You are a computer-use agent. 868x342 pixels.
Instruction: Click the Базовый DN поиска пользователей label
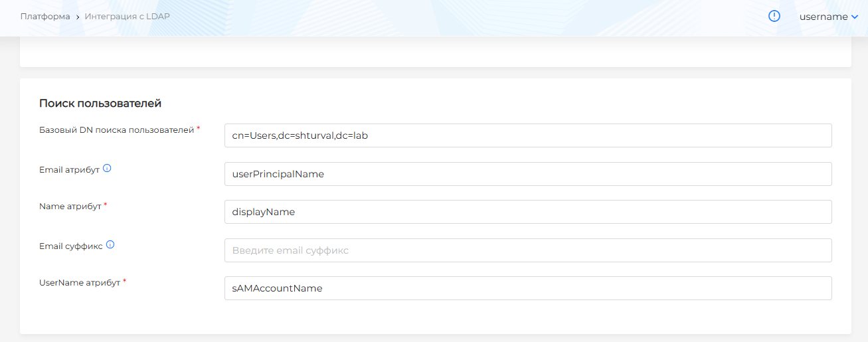[x=116, y=130]
